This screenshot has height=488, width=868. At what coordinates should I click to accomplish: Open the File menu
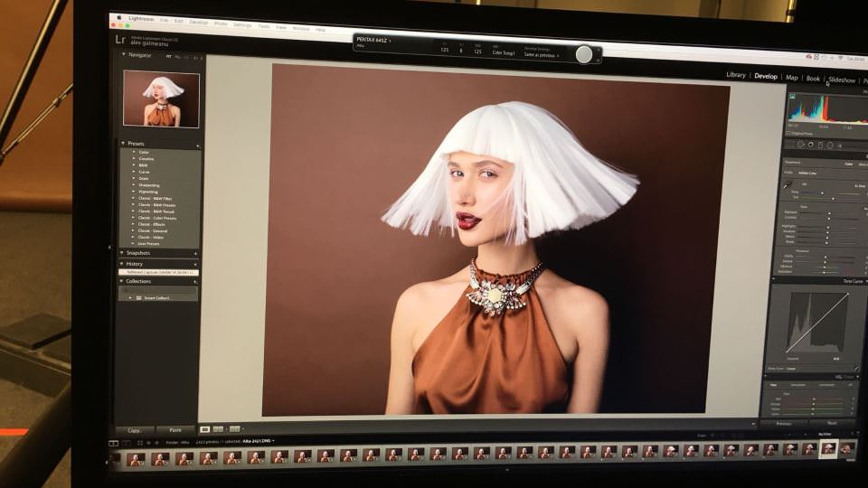[x=164, y=19]
